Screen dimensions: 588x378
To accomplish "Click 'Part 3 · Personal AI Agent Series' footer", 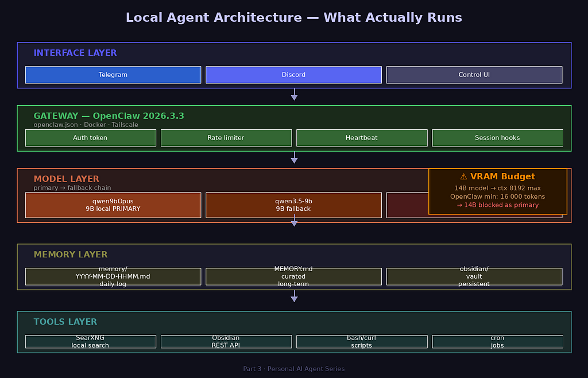I will [x=293, y=369].
